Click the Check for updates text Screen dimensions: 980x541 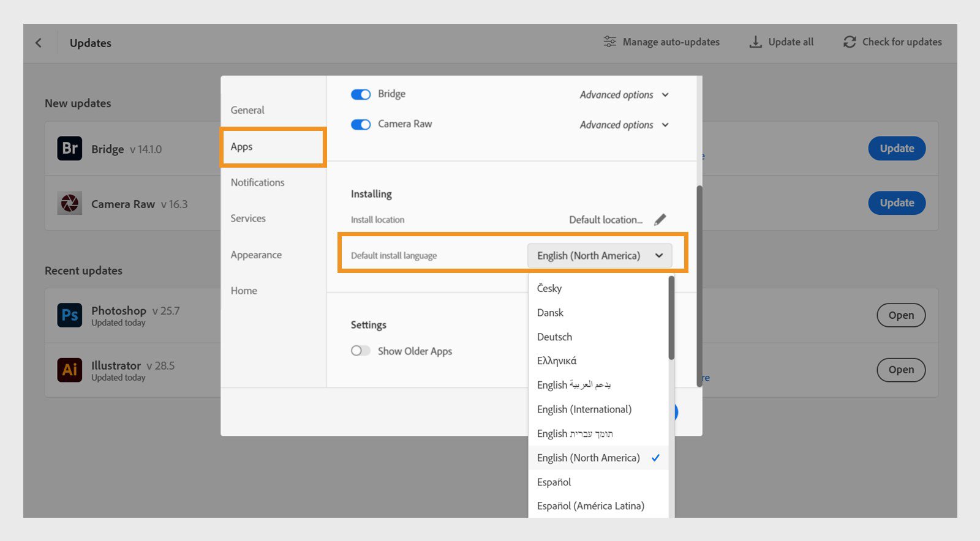point(902,42)
